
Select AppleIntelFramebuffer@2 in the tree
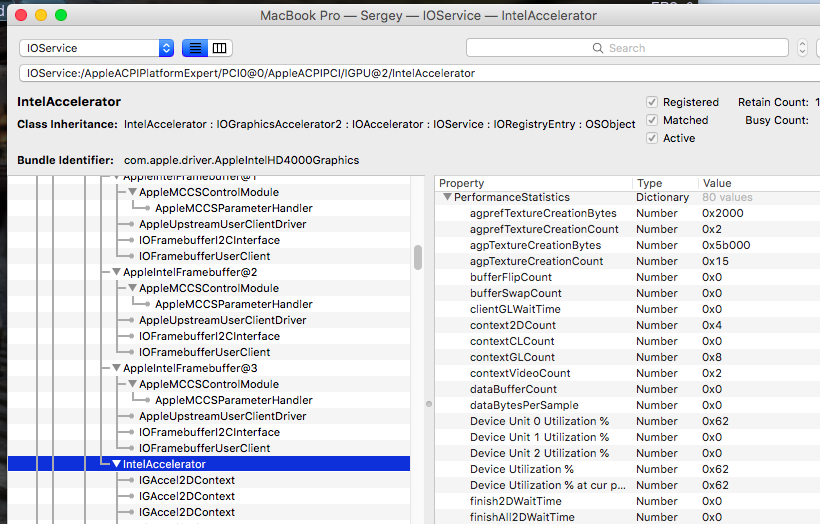click(190, 272)
